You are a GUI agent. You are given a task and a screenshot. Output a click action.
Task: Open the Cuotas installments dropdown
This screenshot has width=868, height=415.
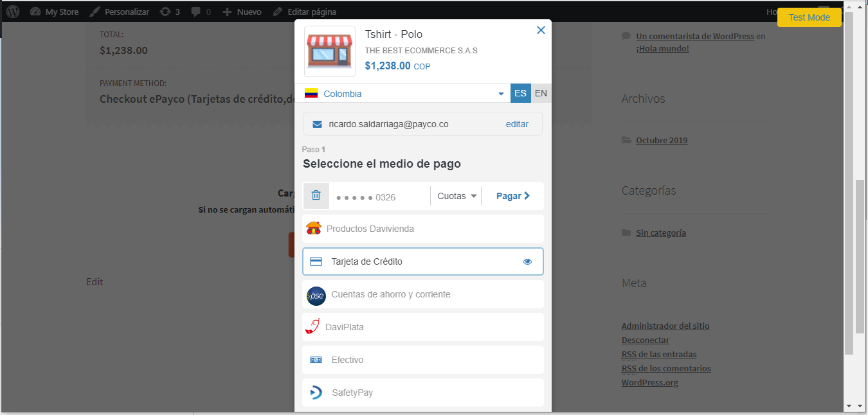(x=457, y=196)
